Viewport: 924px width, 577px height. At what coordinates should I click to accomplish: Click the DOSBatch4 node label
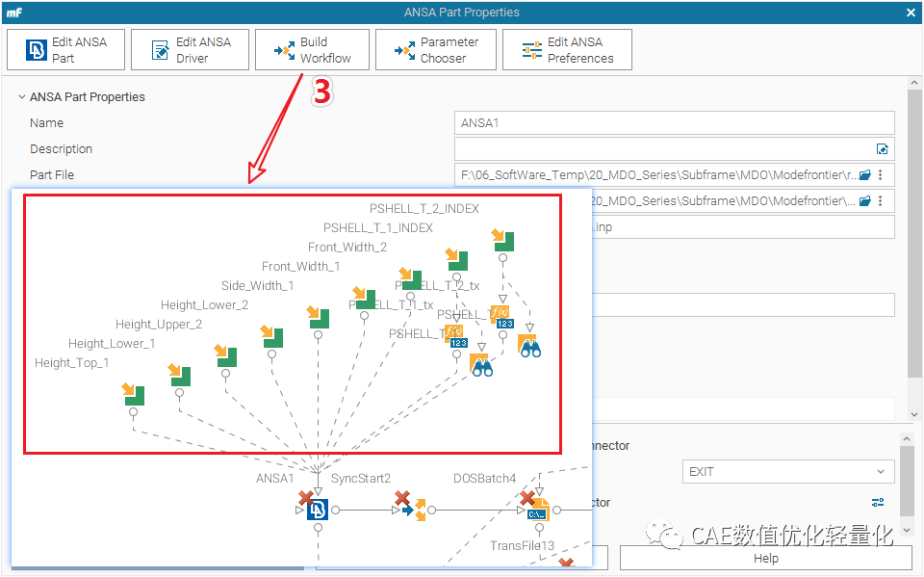[484, 479]
